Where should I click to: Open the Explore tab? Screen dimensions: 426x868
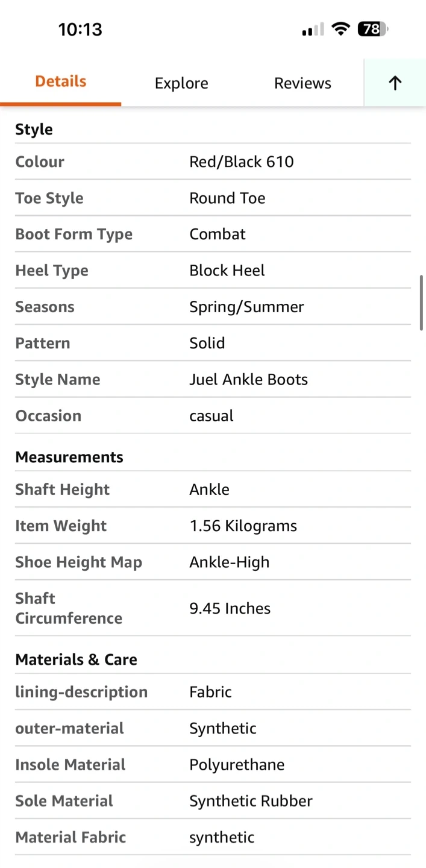point(181,83)
